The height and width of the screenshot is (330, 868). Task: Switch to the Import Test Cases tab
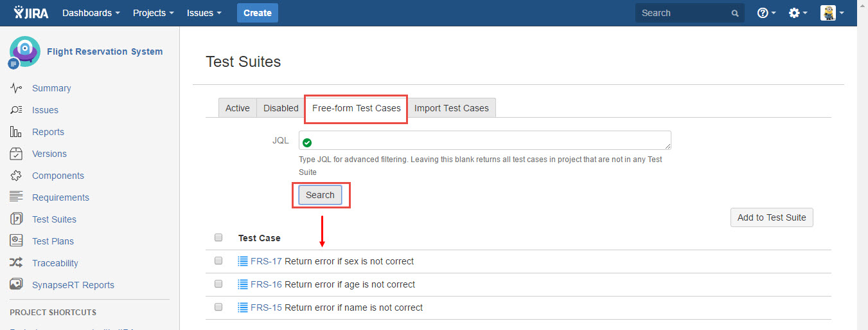pos(451,108)
